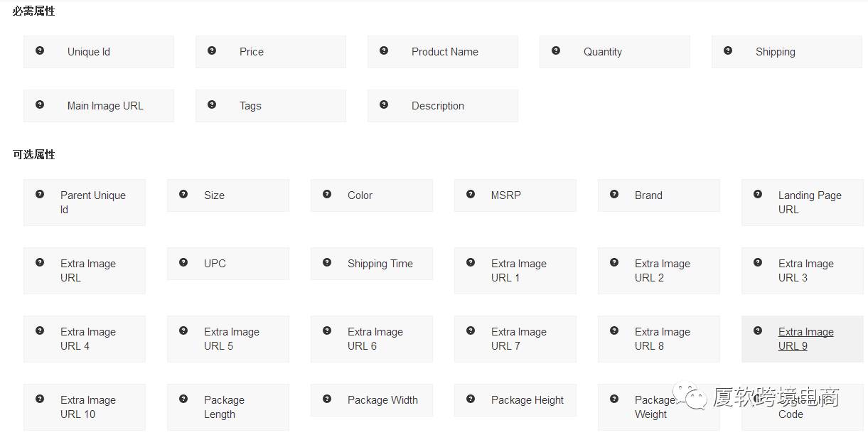The width and height of the screenshot is (868, 435).
Task: Click the question mark icon next to MSRP
Action: (471, 194)
